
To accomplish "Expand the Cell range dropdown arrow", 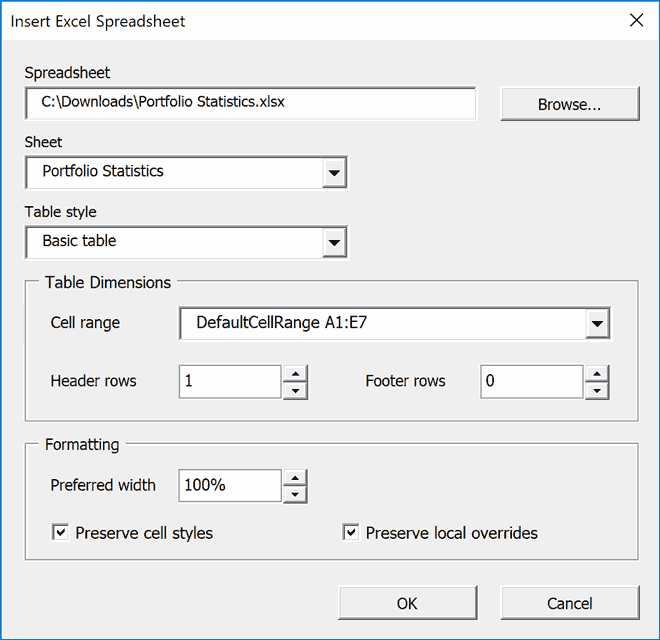I will (597, 323).
